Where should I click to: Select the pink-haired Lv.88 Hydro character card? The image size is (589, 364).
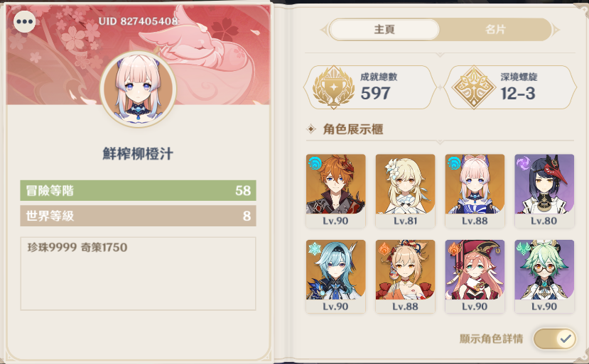click(475, 191)
